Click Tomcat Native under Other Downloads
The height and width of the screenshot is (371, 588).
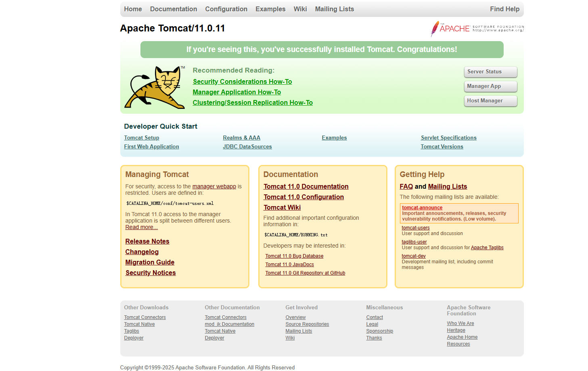tap(139, 324)
